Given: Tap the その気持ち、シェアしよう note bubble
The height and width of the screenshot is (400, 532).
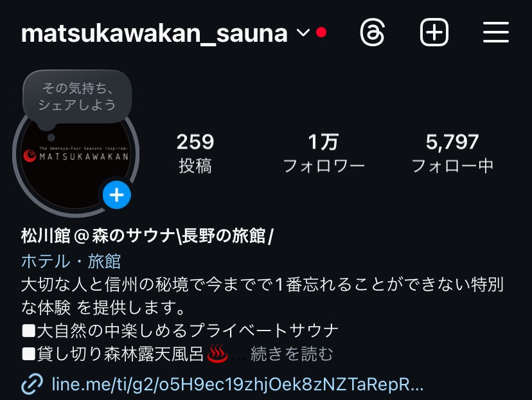Looking at the screenshot, I should [77, 96].
